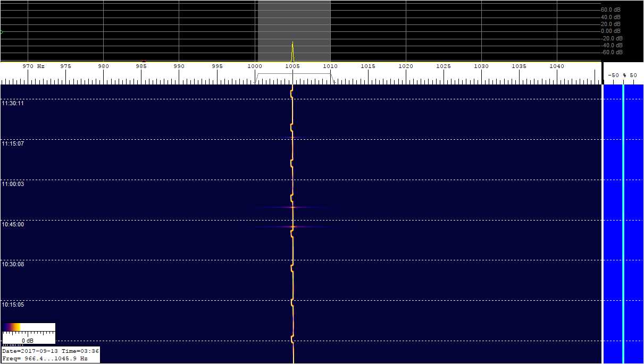Click the red marker at 985 Hz

[144, 61]
